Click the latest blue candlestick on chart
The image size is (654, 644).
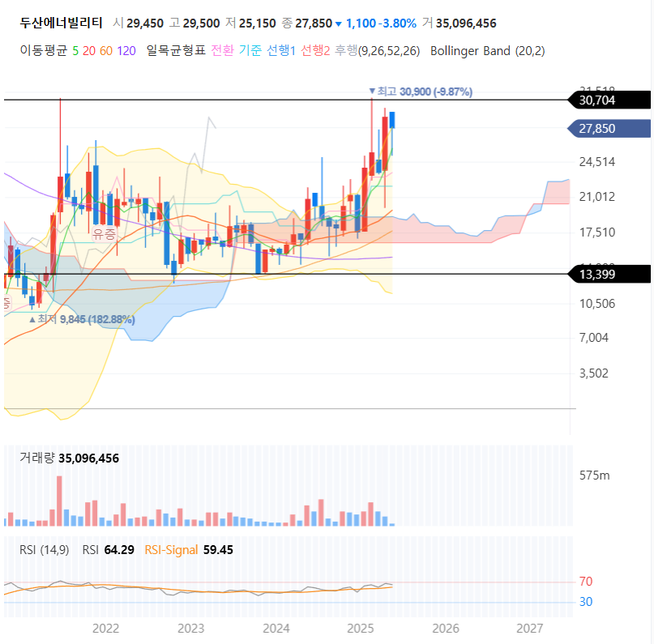[x=392, y=120]
